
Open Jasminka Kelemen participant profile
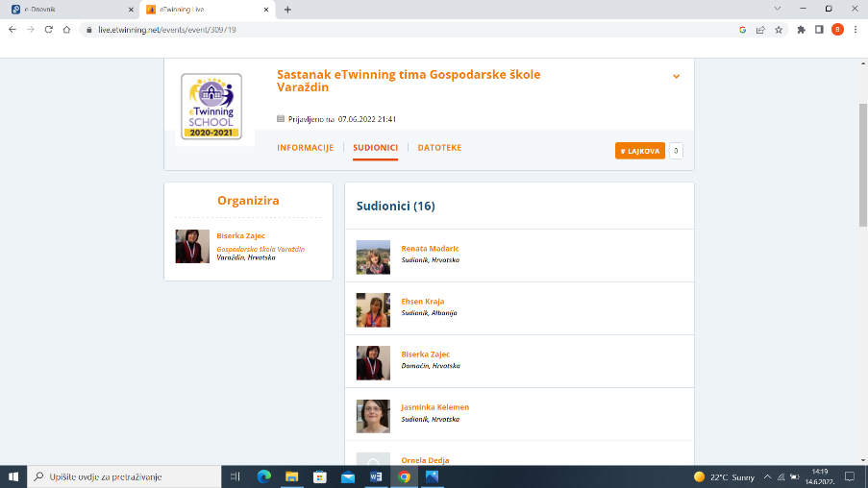coord(435,407)
